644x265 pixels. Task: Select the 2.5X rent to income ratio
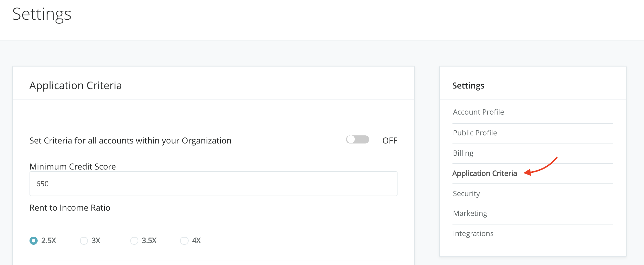pos(34,241)
